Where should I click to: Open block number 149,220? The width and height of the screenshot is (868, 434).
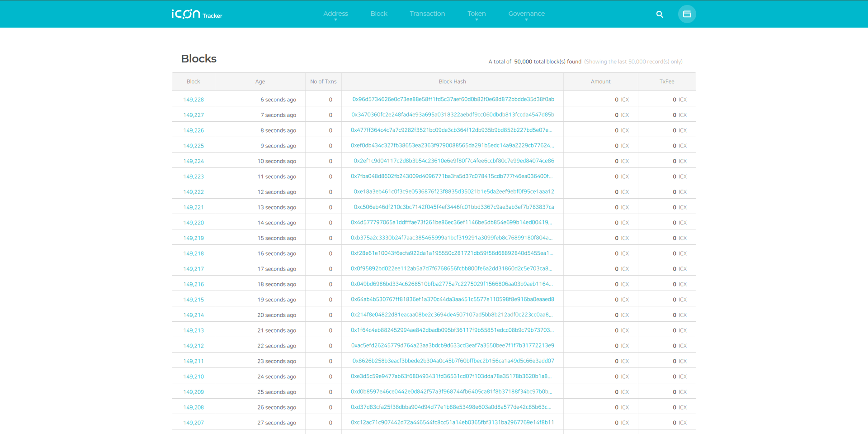(x=193, y=223)
